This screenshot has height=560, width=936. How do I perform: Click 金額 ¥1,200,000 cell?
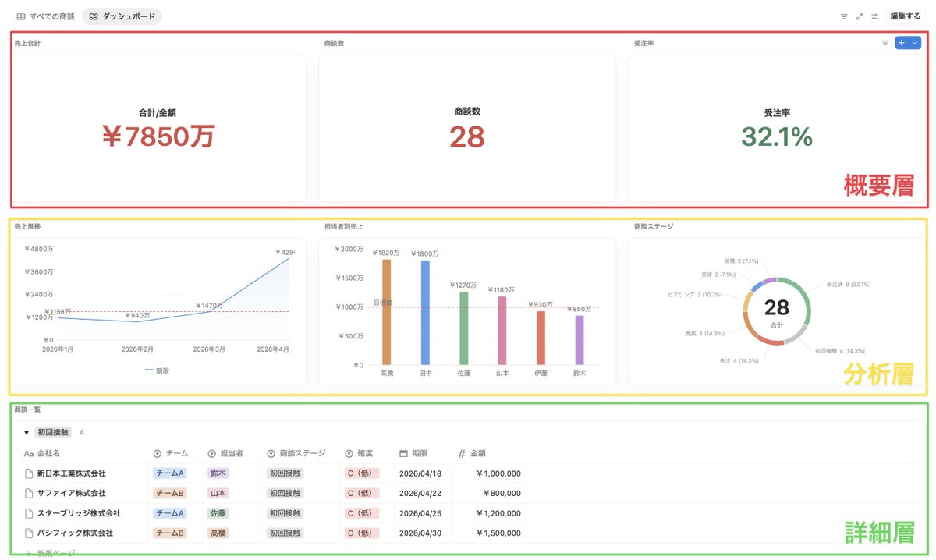click(x=498, y=514)
